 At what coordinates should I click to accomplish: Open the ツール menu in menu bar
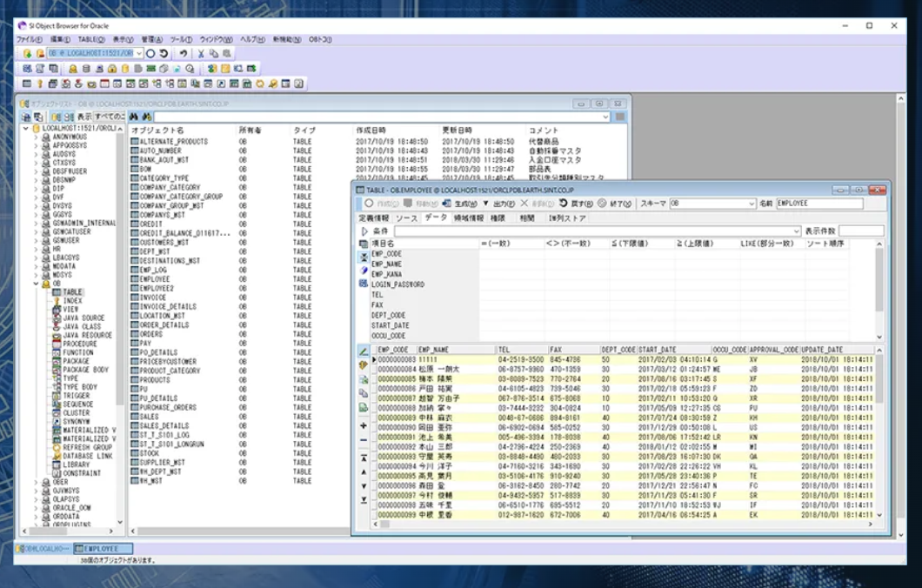[x=181, y=39]
